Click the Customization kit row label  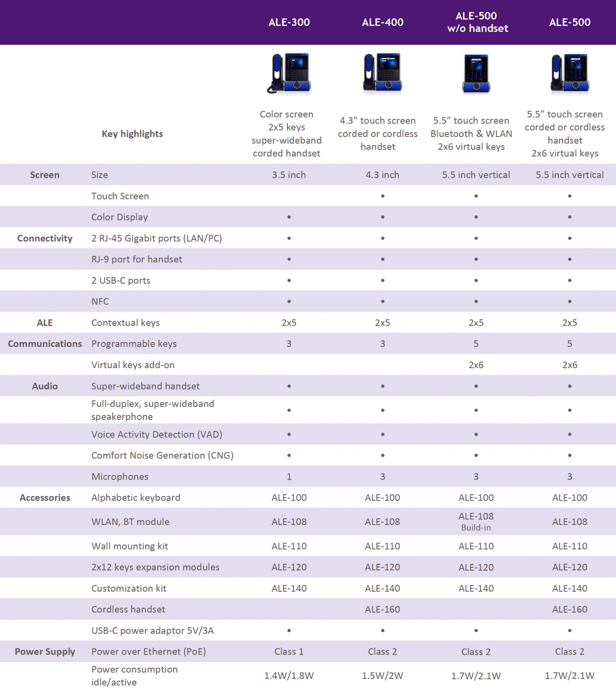point(129,588)
